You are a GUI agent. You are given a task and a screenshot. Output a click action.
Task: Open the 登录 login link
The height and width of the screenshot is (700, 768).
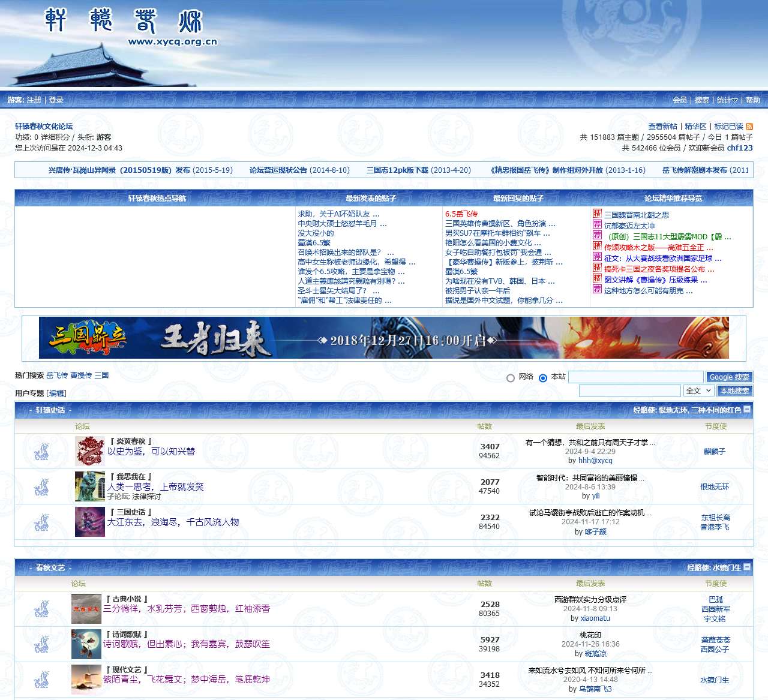click(56, 100)
